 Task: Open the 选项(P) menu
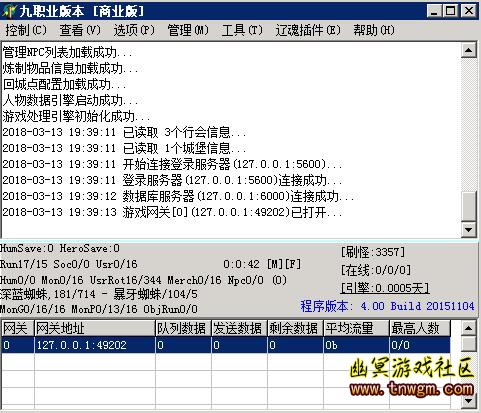134,30
